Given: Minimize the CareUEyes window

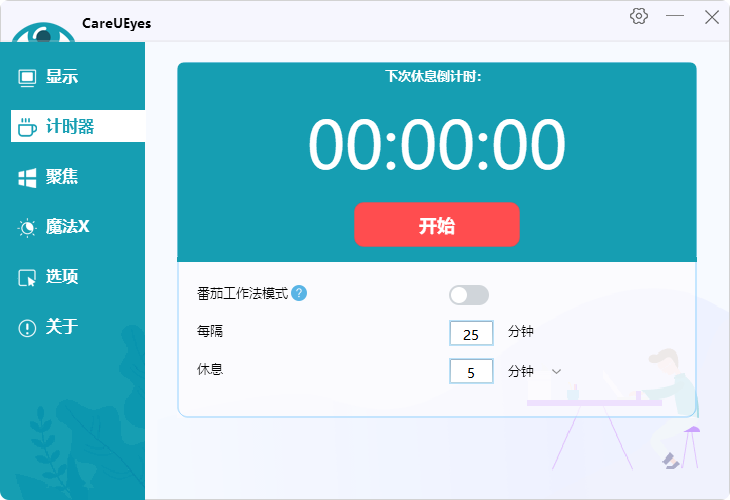Looking at the screenshot, I should coord(675,16).
